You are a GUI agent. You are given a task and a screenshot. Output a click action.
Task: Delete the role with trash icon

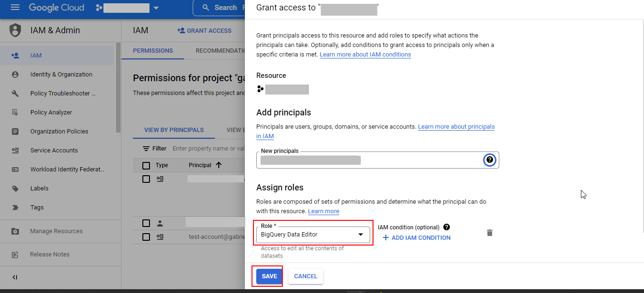(x=490, y=233)
